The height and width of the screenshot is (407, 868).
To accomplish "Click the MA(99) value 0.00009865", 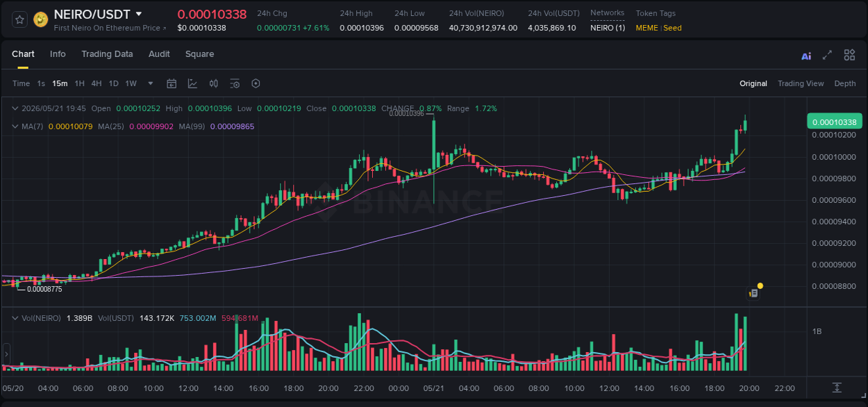I will [232, 126].
